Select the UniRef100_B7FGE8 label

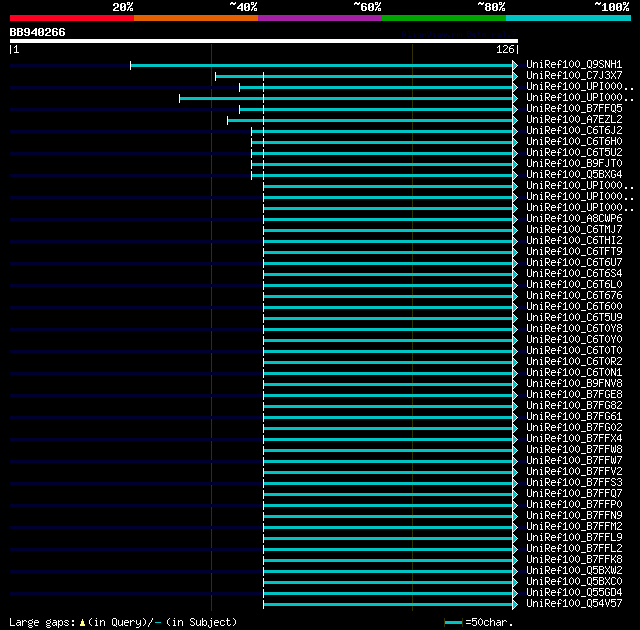click(574, 395)
